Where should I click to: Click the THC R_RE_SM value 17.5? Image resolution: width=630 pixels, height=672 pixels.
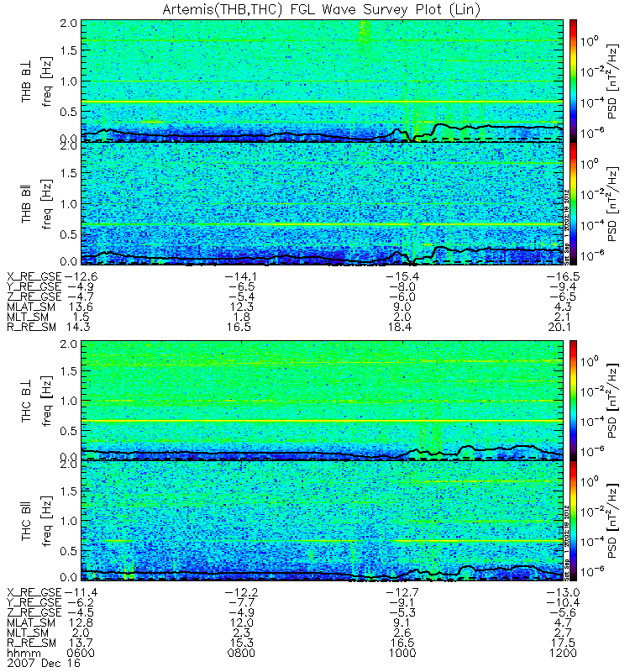tap(563, 643)
